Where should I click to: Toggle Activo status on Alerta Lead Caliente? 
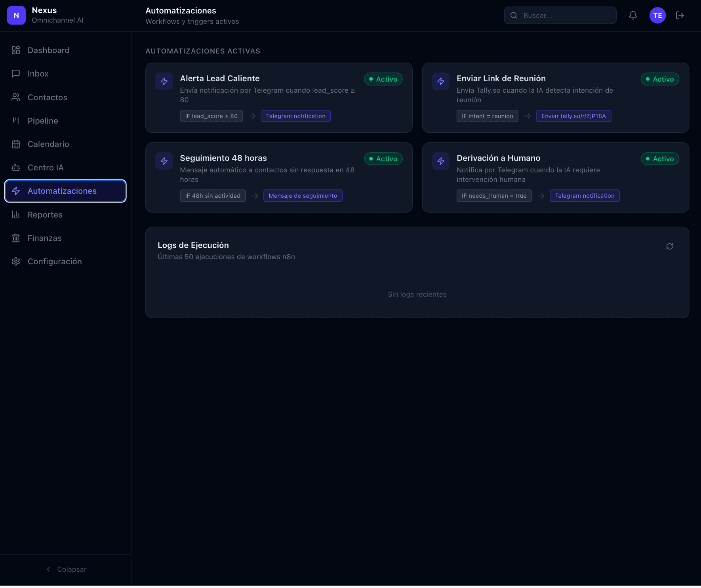tap(383, 79)
